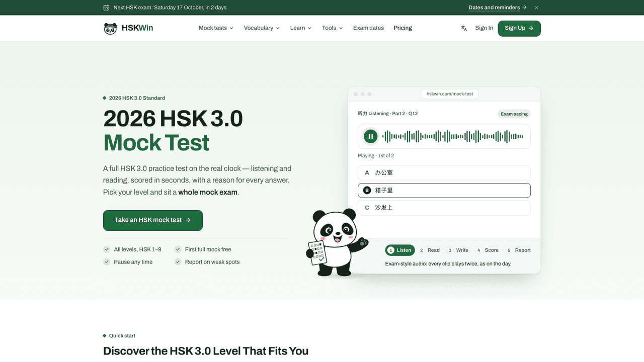Click the whole mock exam bold text
This screenshot has width=644, height=362.
pos(208,192)
